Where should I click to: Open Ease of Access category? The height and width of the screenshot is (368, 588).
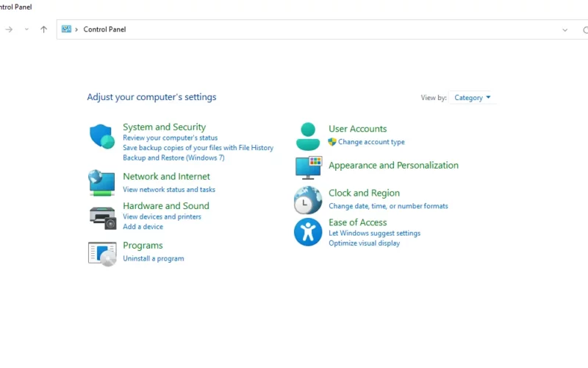click(x=358, y=222)
